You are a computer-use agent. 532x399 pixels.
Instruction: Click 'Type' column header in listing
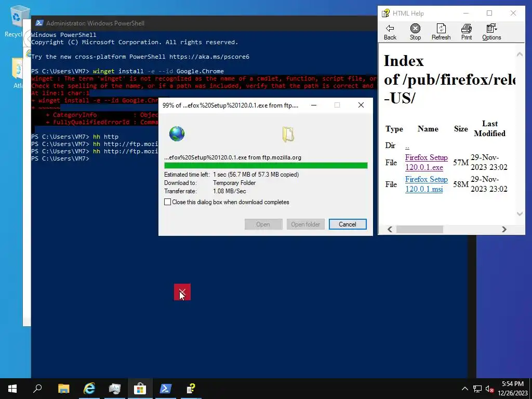pyautogui.click(x=394, y=129)
